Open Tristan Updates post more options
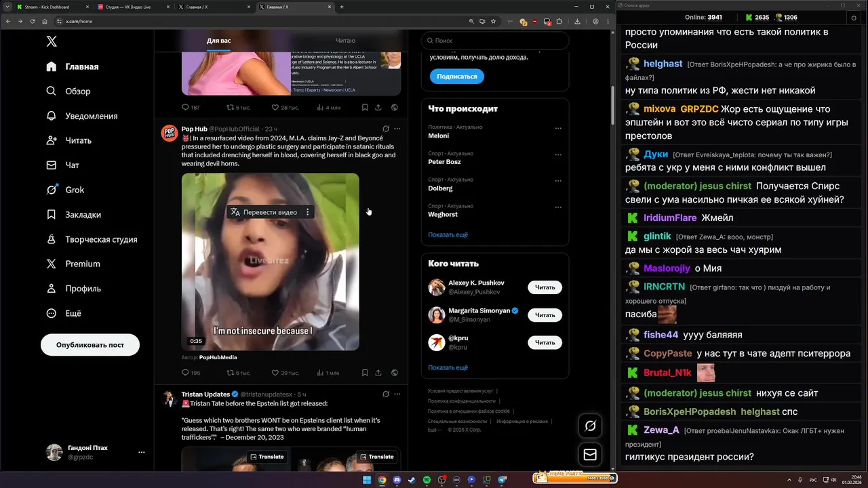This screenshot has width=868, height=488. (397, 394)
